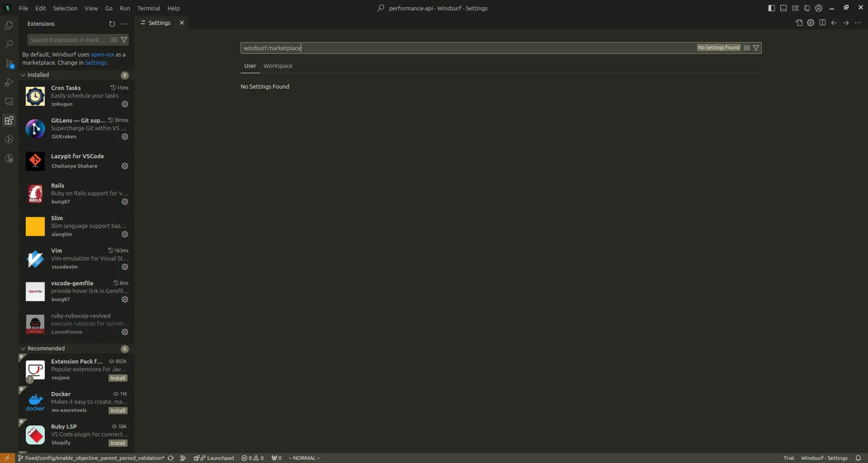Image resolution: width=868 pixels, height=463 pixels.
Task: Open editor more actions ellipsis
Action: click(858, 23)
